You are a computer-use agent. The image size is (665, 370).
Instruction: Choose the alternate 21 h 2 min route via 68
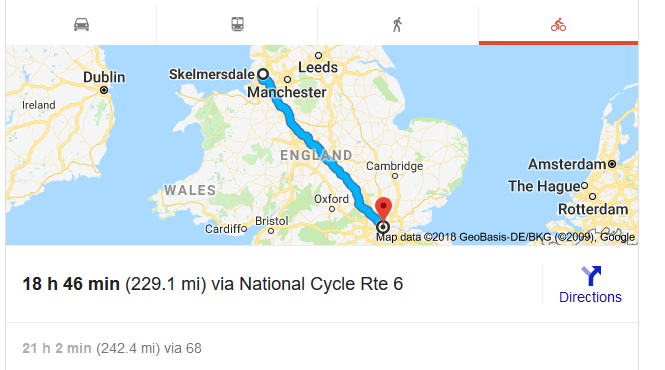pos(112,348)
